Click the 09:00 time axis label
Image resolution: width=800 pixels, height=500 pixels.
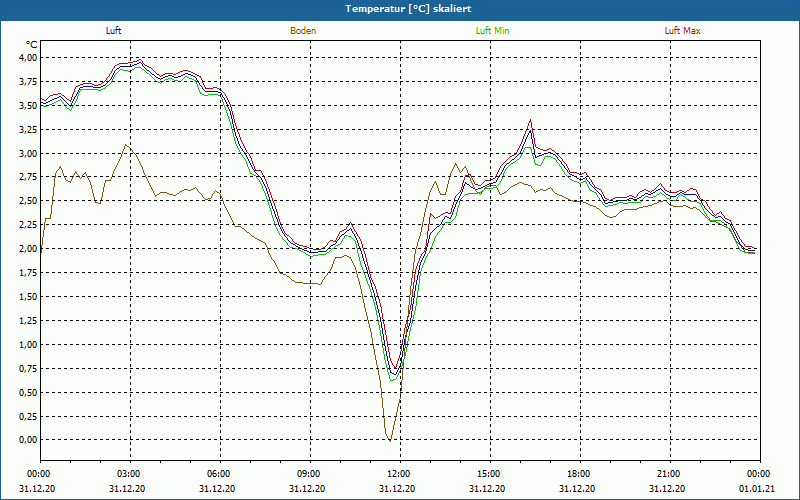coord(310,474)
